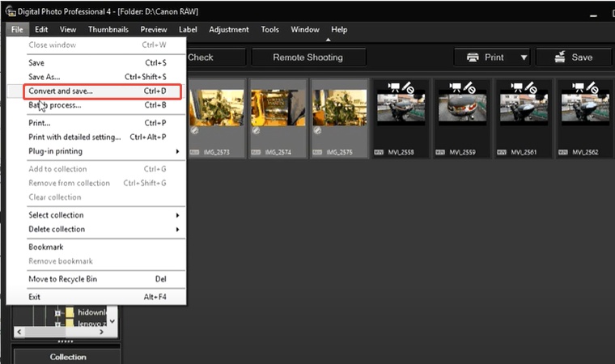Click the save-to-disk icon in the toolbar
Viewport: 615px width, 364px height.
pyautogui.click(x=560, y=57)
